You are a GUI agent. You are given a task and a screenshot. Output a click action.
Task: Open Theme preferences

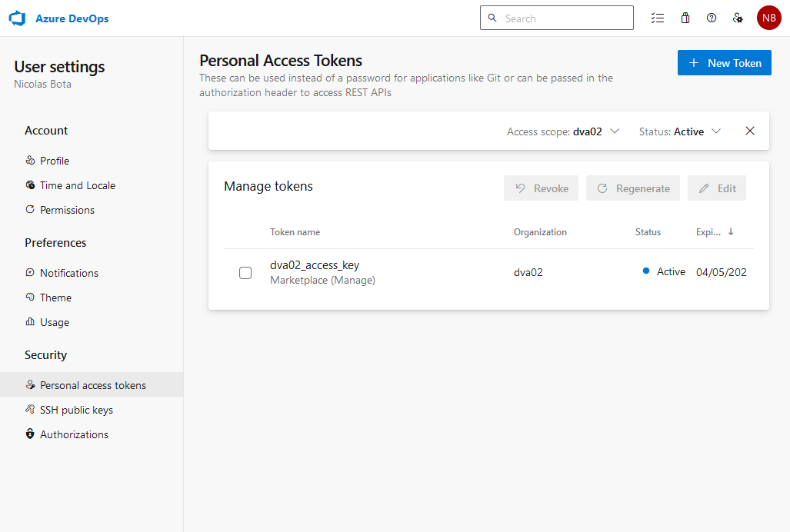[55, 298]
